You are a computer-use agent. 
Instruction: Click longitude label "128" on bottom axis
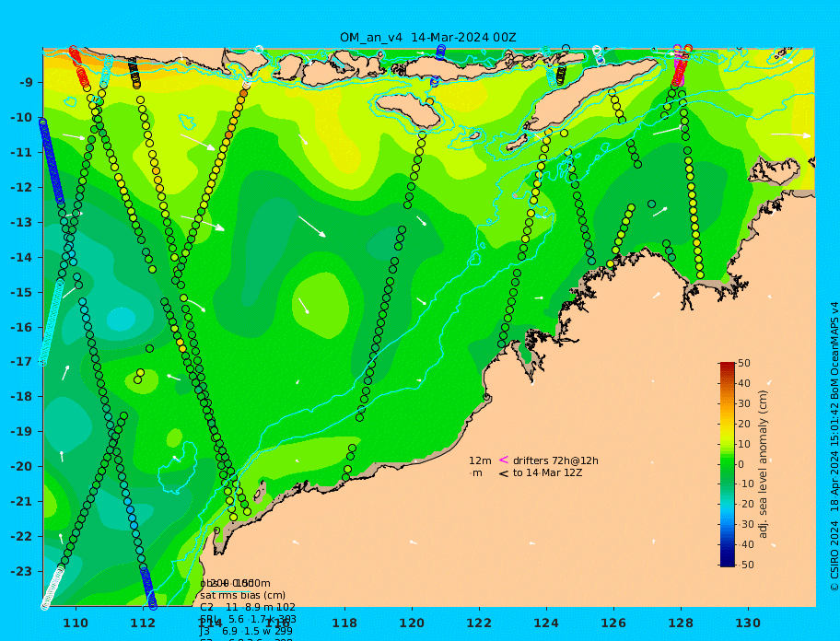coord(681,624)
